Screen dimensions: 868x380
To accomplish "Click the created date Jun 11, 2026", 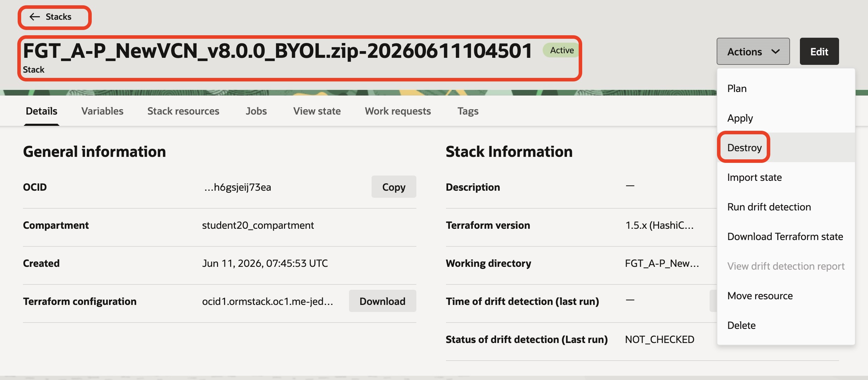I will click(265, 263).
